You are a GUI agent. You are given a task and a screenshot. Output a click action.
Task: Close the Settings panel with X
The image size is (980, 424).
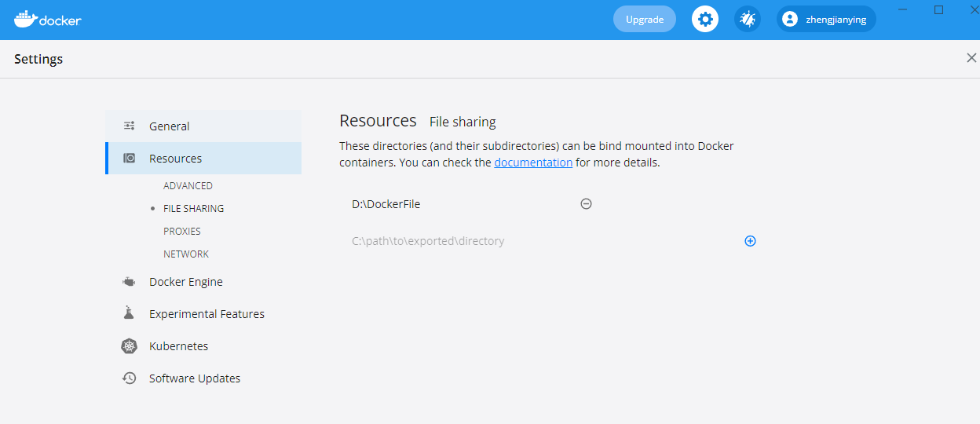coord(971,58)
